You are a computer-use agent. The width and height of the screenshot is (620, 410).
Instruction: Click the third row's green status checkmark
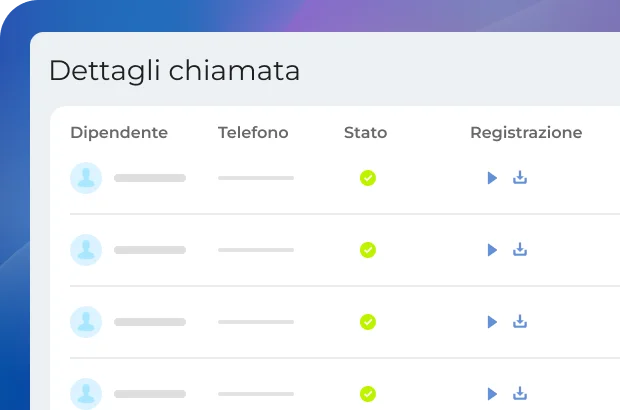(x=368, y=322)
